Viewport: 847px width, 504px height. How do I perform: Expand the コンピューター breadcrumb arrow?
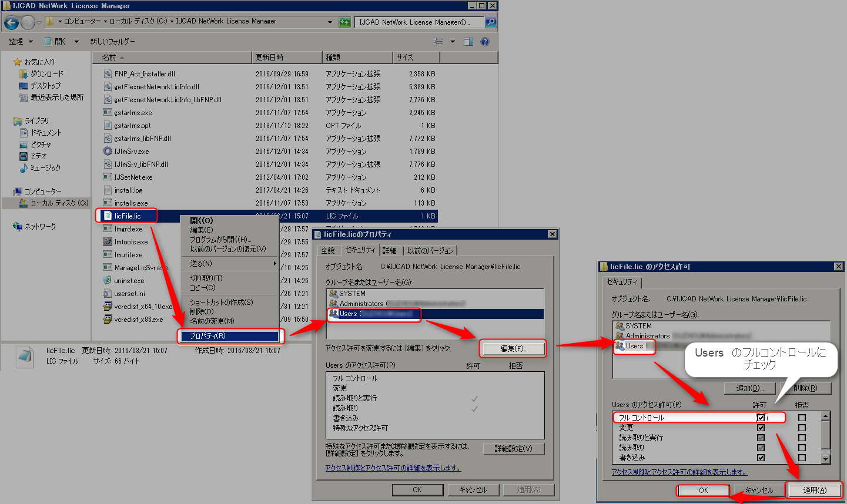pyautogui.click(x=105, y=21)
